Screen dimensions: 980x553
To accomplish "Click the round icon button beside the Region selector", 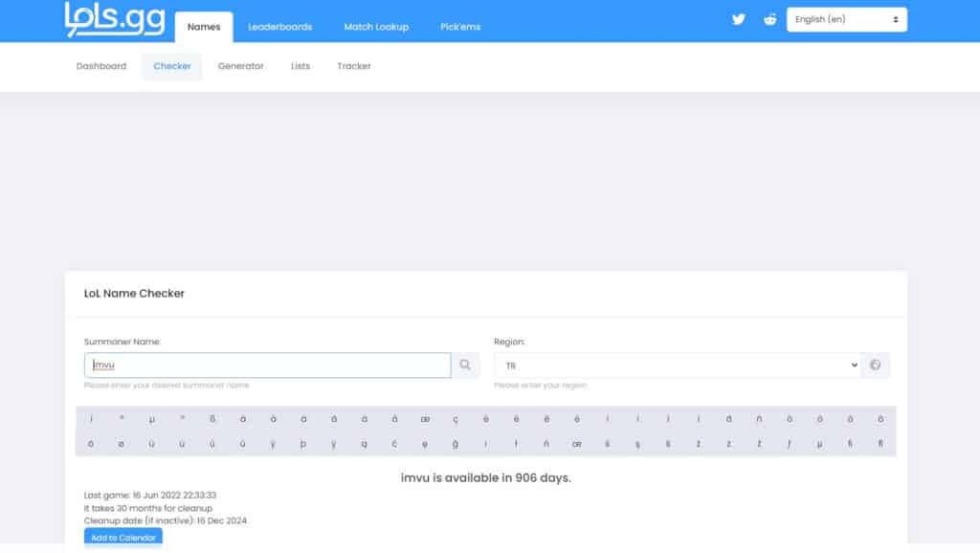I will pyautogui.click(x=875, y=365).
